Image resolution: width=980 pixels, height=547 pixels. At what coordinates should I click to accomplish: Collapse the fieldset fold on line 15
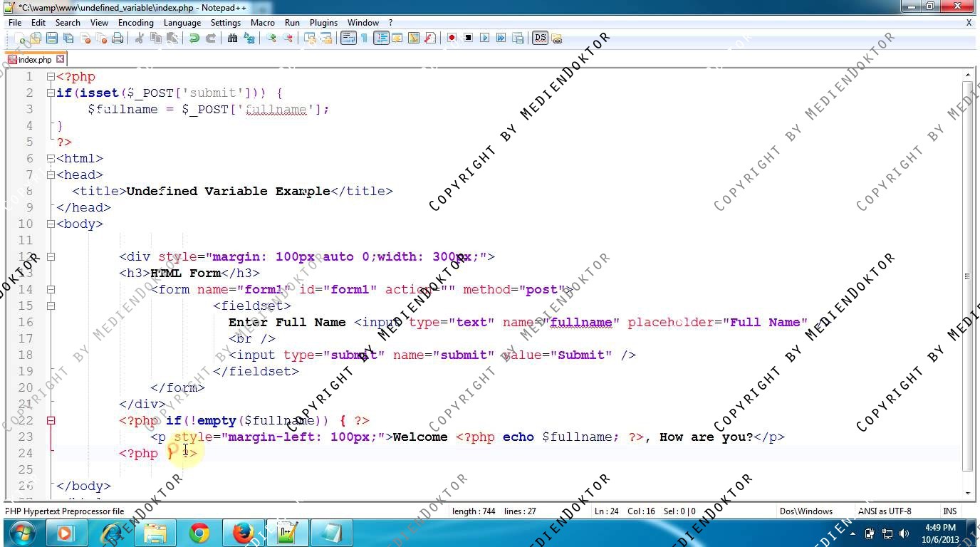tap(51, 306)
